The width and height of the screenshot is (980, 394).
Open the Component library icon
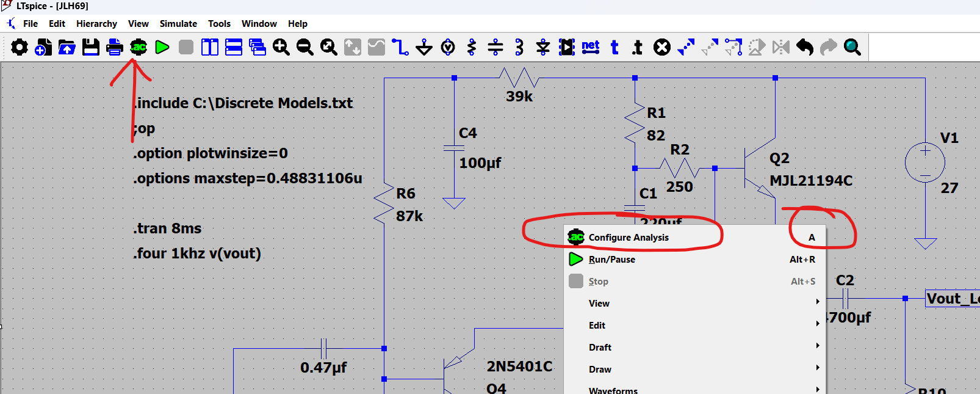pyautogui.click(x=567, y=47)
